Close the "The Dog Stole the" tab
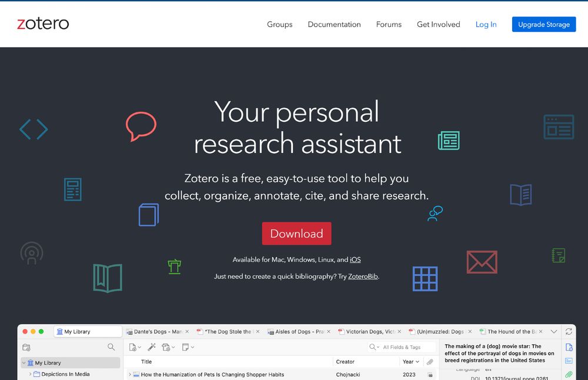Viewport: 588px width, 380px height. pyautogui.click(x=258, y=332)
